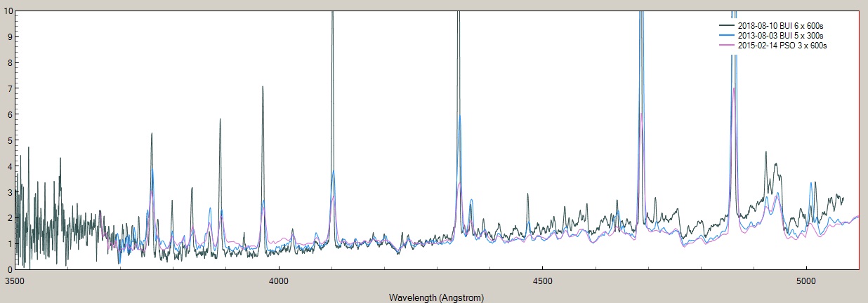Click the Wavelength (Angstrom) axis title

pyautogui.click(x=436, y=297)
